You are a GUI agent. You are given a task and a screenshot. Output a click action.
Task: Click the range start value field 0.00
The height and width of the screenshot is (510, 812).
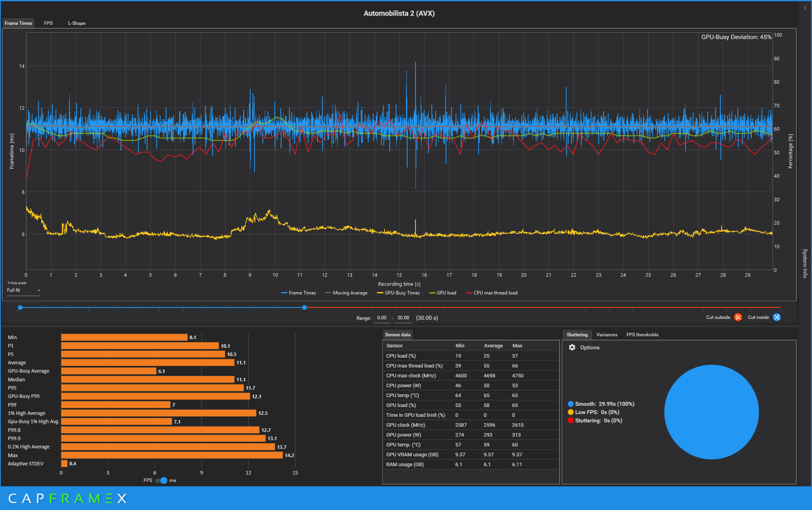click(382, 318)
